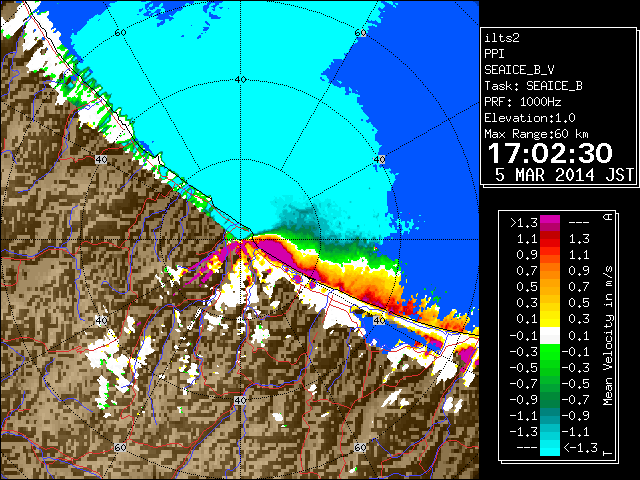Click the "40" label east-southeast near coast
Viewport: 640px width, 480px height.
380,320
